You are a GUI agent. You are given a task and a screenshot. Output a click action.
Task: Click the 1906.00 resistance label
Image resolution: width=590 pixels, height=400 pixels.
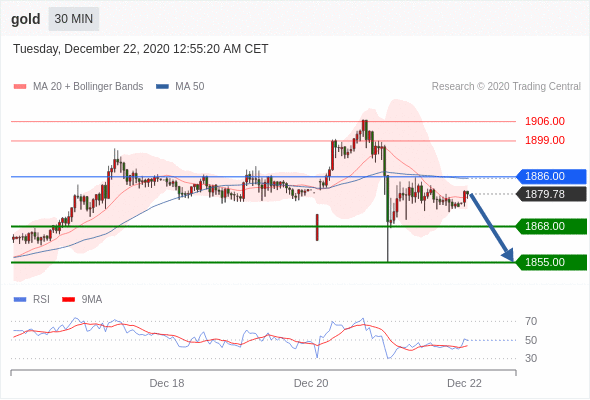pyautogui.click(x=545, y=121)
